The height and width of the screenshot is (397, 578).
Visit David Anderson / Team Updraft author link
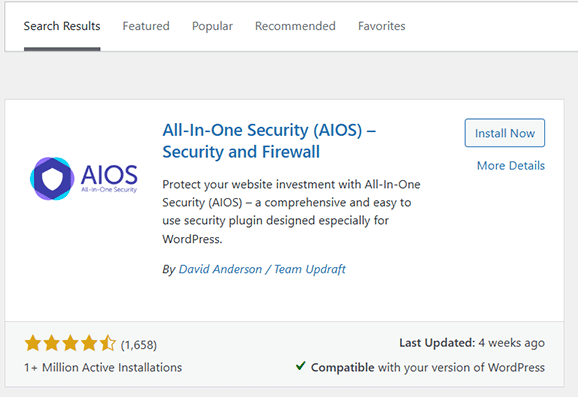tap(262, 269)
